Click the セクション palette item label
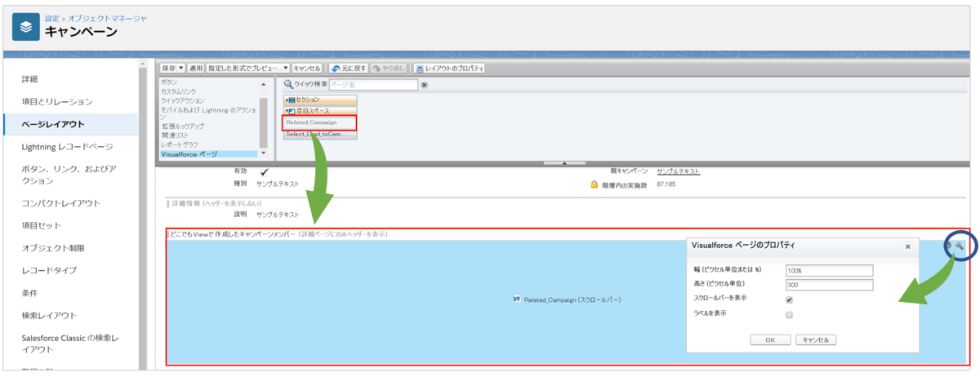Viewport: 980px width, 377px height. pos(310,99)
